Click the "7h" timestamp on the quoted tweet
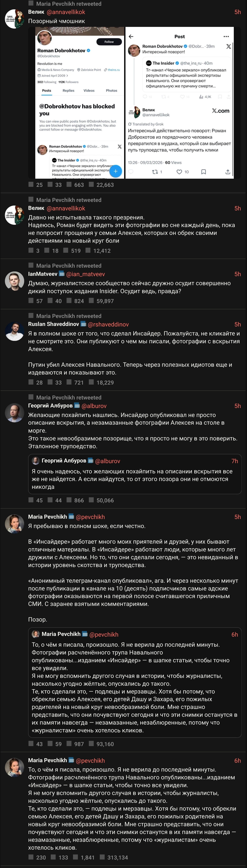247x868 pixels. click(234, 461)
